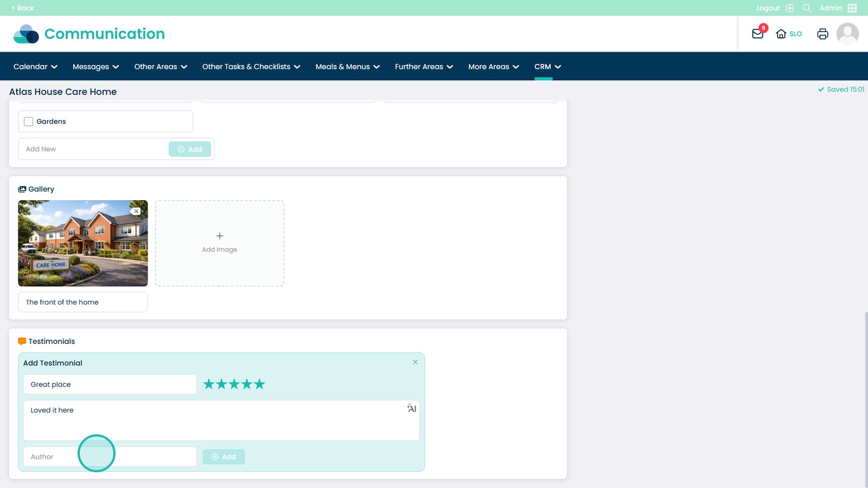The height and width of the screenshot is (488, 868).
Task: Set rating to the first star
Action: (209, 384)
